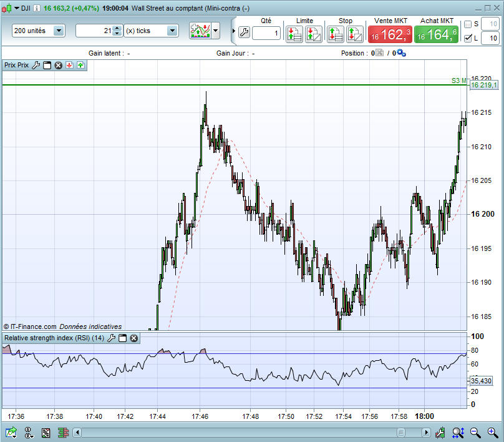Click the candlestick icon in title bar
This screenshot has height=442, width=504.
point(7,8)
